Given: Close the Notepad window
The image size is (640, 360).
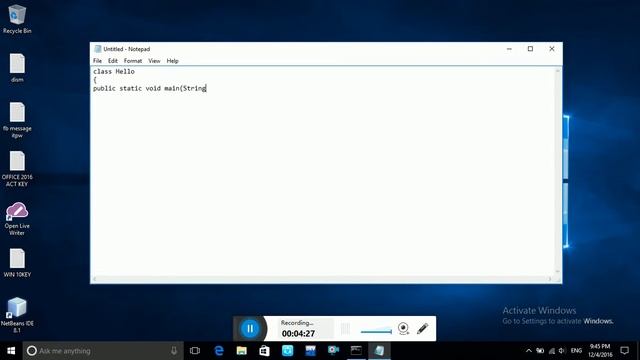Looking at the screenshot, I should [x=552, y=49].
